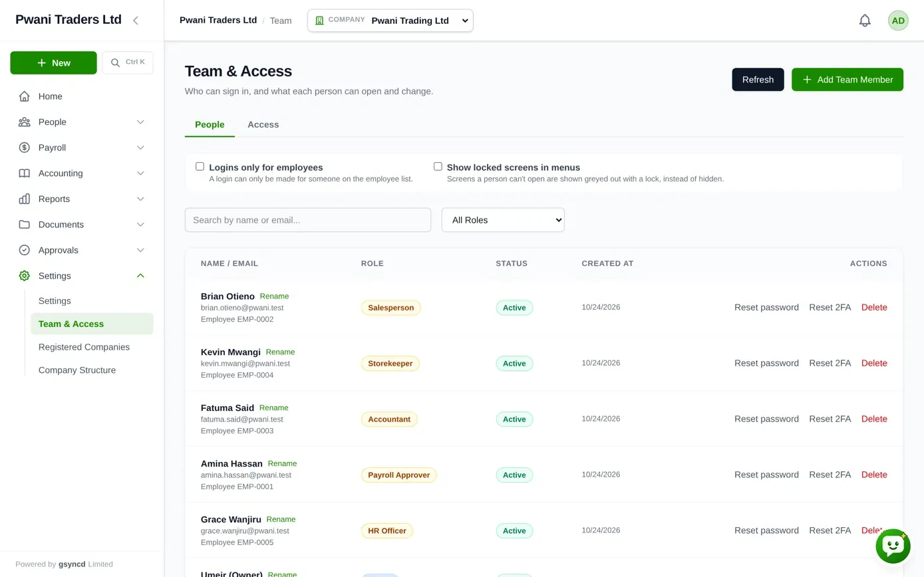924x577 pixels.
Task: Click Pwani Traders Ltd breadcrumb link
Action: click(x=218, y=20)
